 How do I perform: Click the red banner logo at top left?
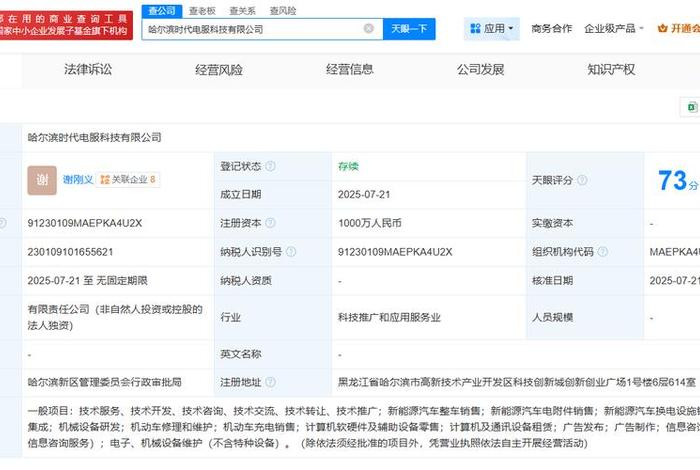point(65,25)
